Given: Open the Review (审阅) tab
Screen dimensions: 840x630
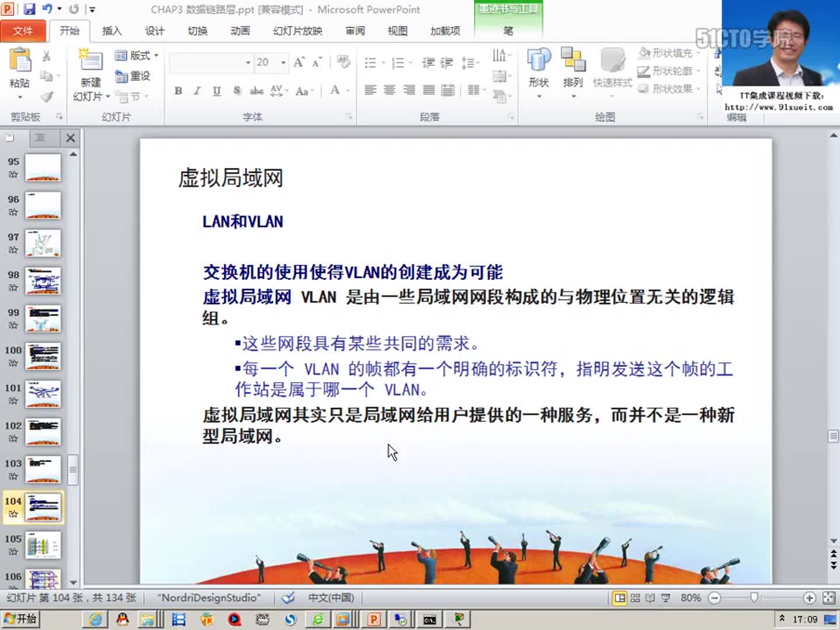Looking at the screenshot, I should [x=355, y=31].
